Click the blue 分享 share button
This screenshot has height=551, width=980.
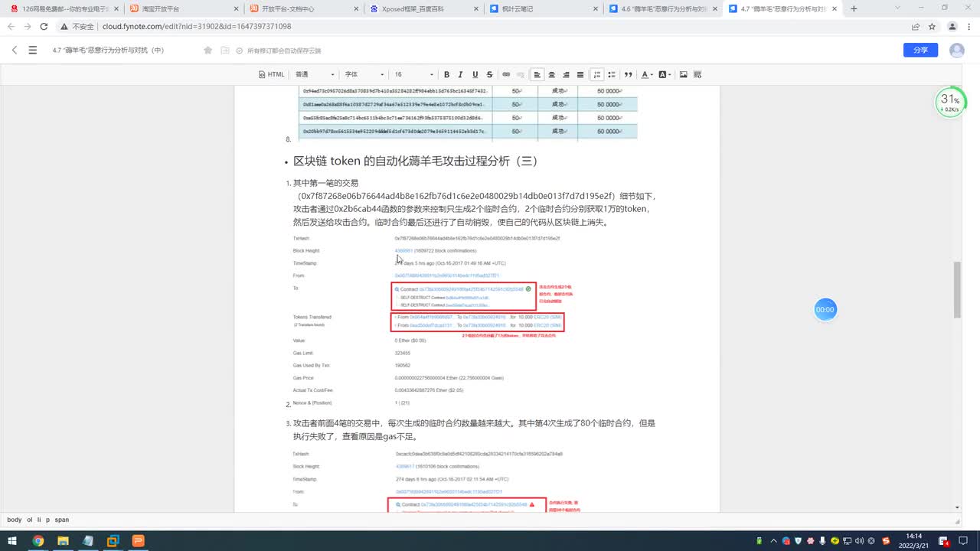(x=920, y=50)
